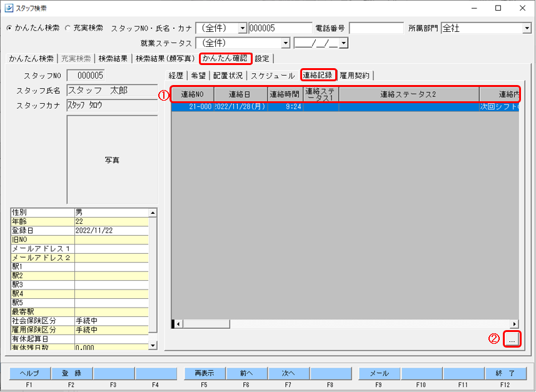Click the 写真 photo placeholder
Image resolution: width=536 pixels, height=392 pixels.
click(112, 159)
